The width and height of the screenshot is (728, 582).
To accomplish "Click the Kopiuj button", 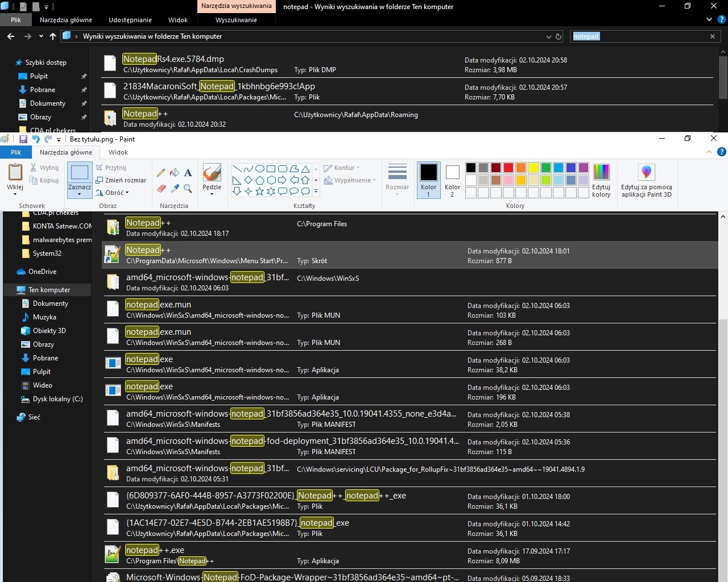I will (x=44, y=180).
